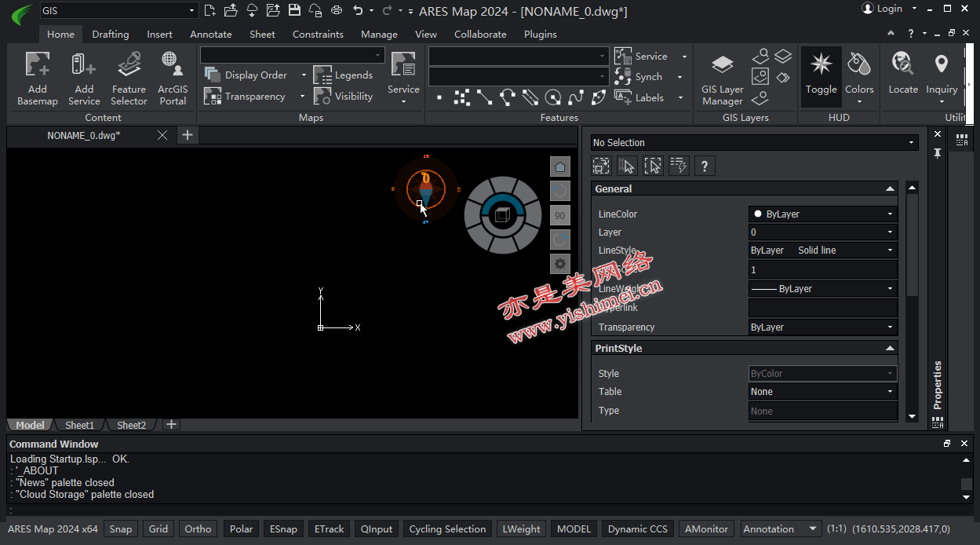Toggle Polar tracking
Screen dimensions: 980x545
241,529
